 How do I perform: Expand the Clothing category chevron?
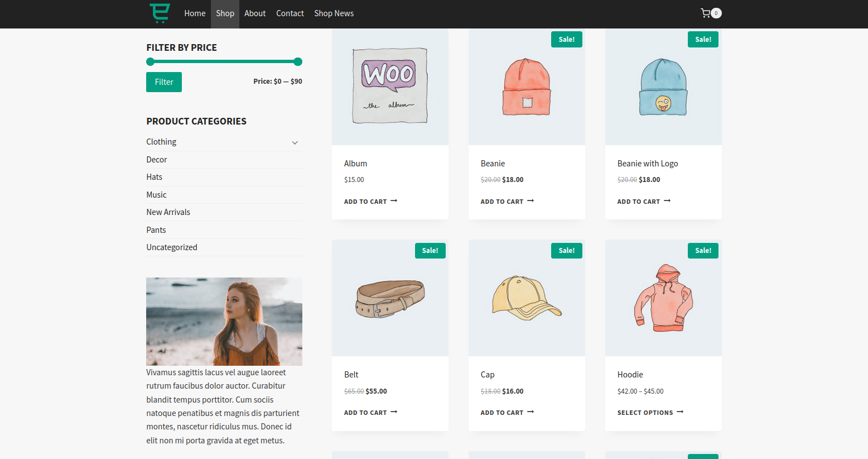point(295,142)
